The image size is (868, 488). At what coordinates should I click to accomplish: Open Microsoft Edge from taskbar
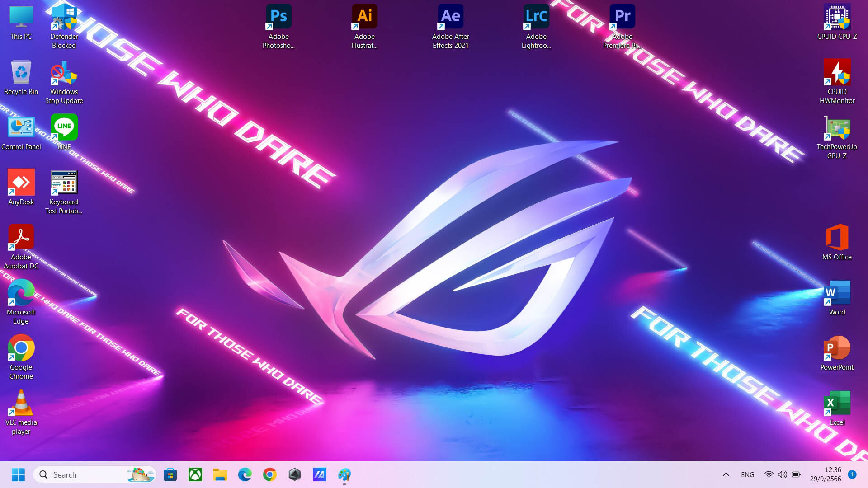click(x=245, y=474)
